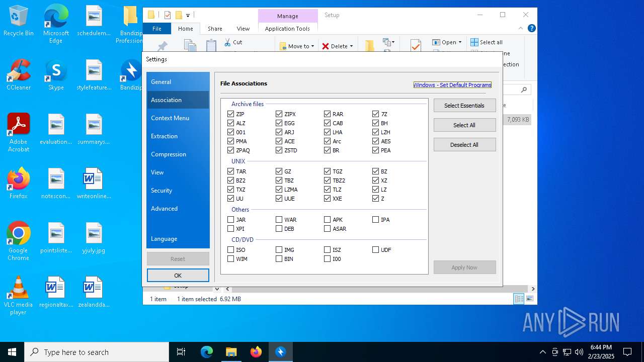Click the Select All associations button
This screenshot has width=644, height=362.
[464, 125]
